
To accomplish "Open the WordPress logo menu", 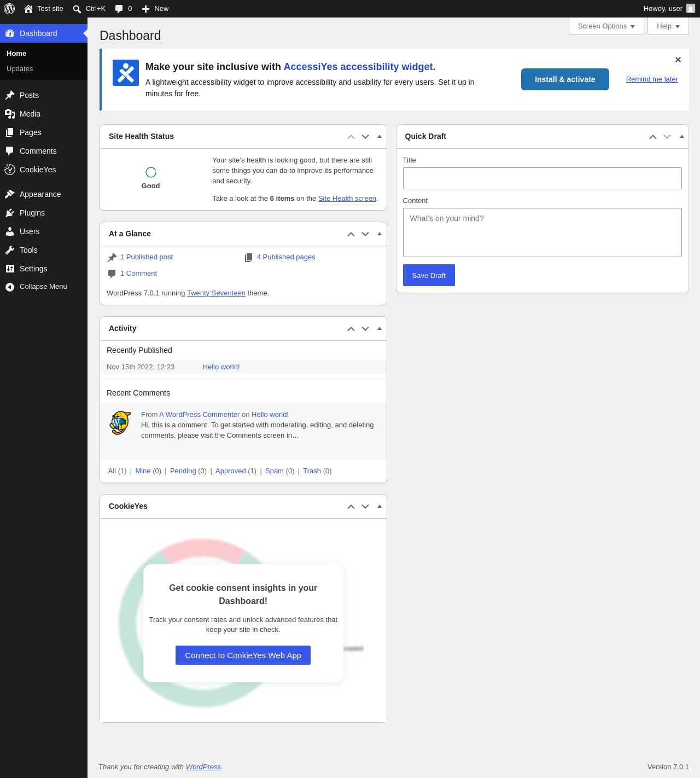I will coord(9,9).
